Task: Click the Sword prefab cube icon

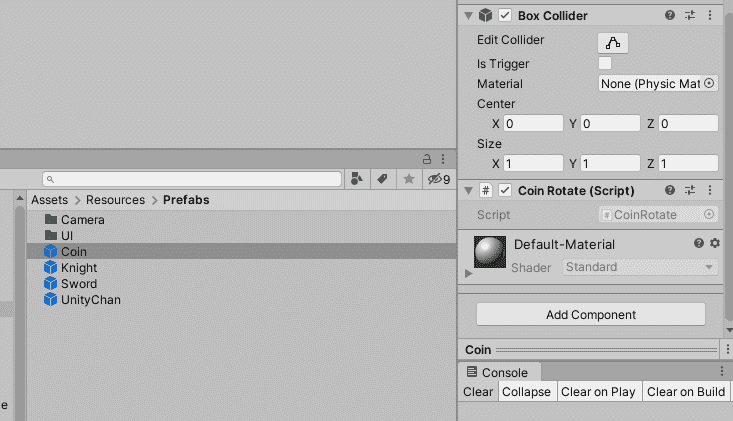Action: pyautogui.click(x=50, y=283)
